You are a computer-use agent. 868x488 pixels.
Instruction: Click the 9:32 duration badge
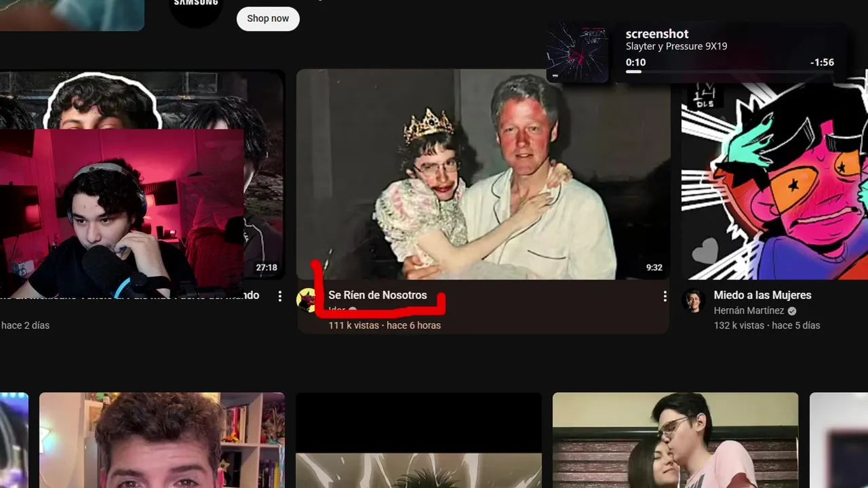click(x=654, y=268)
